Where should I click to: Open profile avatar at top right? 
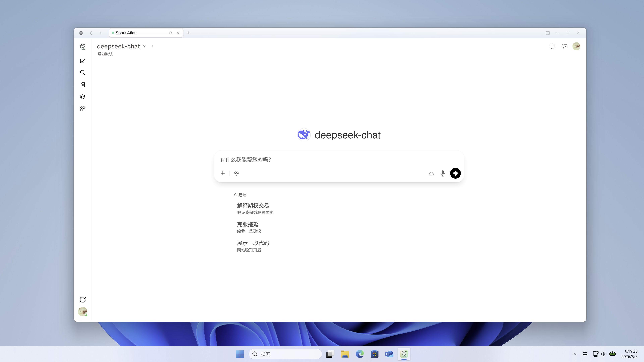pyautogui.click(x=576, y=46)
